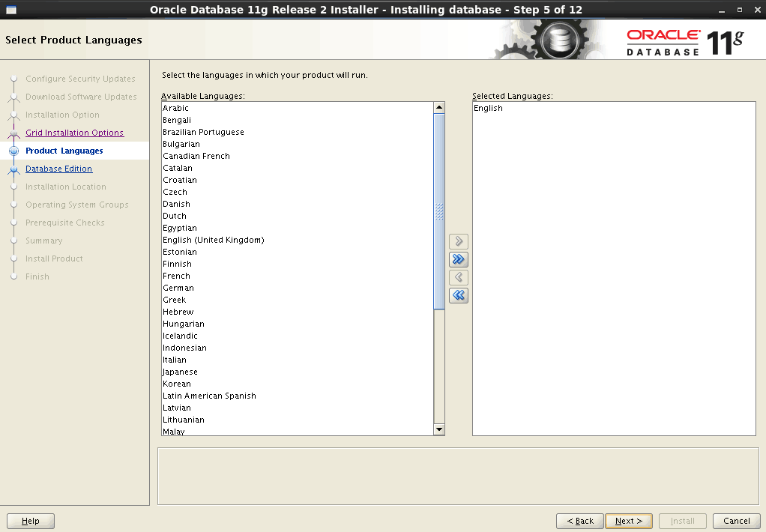Viewport: 766px width, 532px height.
Task: Minimize the installer window
Action: [x=722, y=10]
